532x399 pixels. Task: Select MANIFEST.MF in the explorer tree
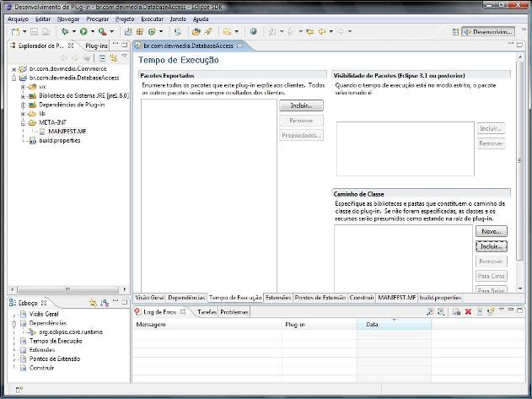(x=67, y=132)
